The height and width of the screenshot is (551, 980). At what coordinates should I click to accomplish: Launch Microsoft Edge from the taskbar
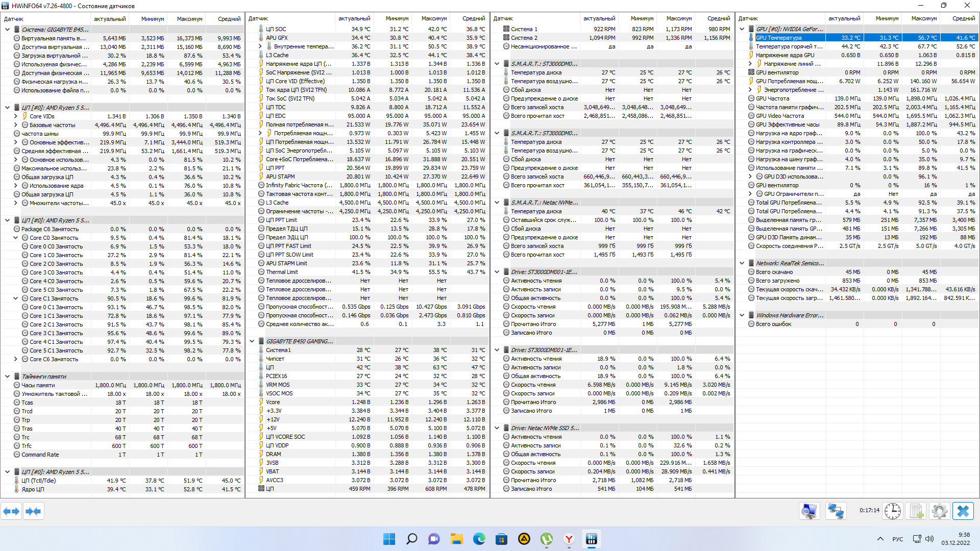(479, 539)
